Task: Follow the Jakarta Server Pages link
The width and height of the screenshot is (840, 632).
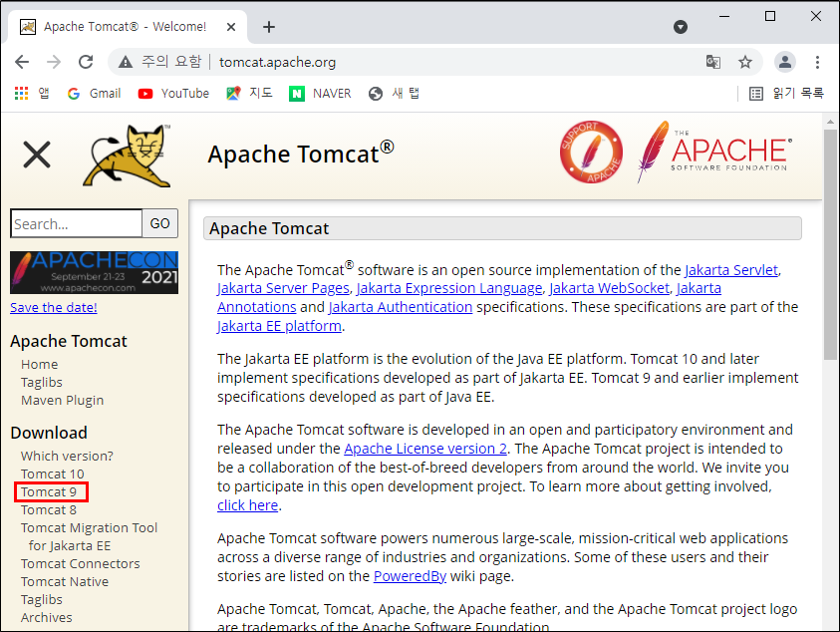Action: 283,288
